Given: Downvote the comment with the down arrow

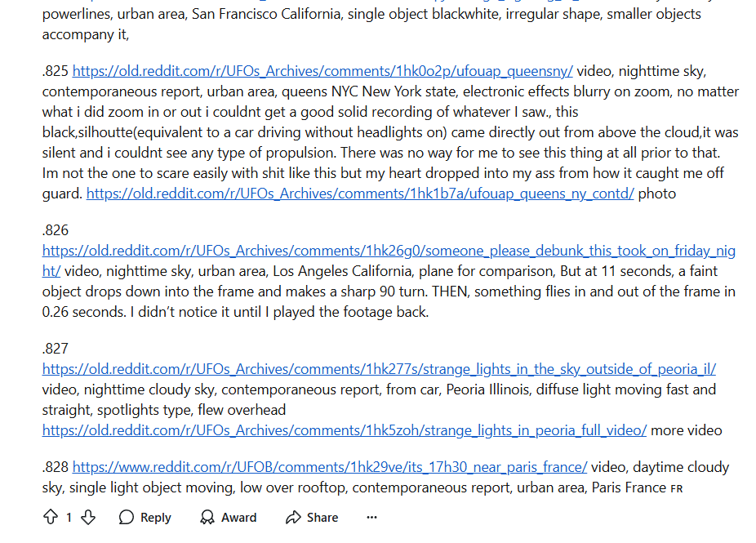Looking at the screenshot, I should tap(87, 518).
